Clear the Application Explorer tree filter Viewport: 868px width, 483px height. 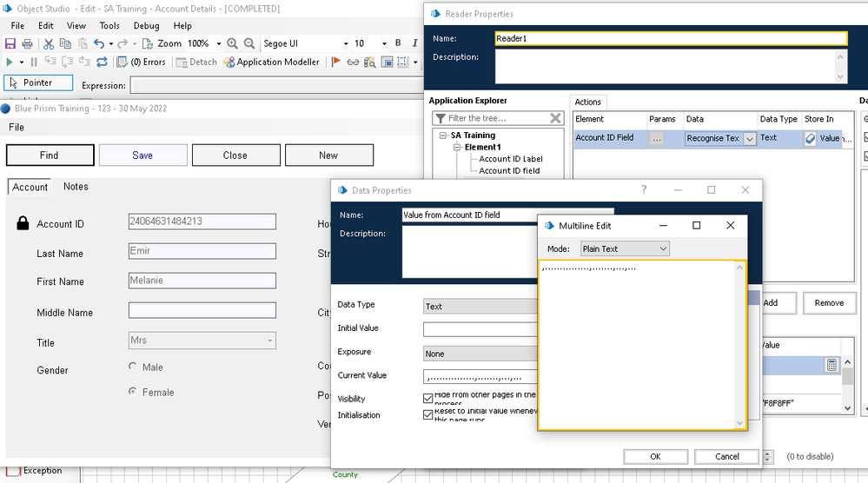coord(555,118)
